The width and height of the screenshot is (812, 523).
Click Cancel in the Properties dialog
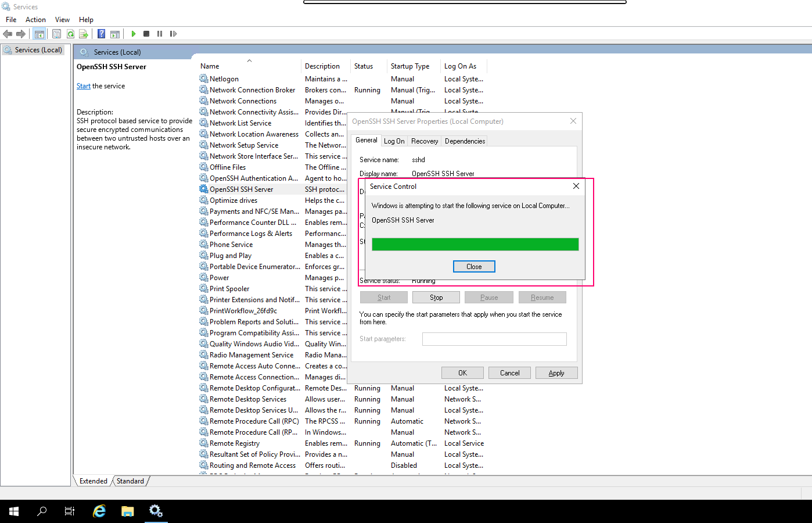pyautogui.click(x=509, y=373)
